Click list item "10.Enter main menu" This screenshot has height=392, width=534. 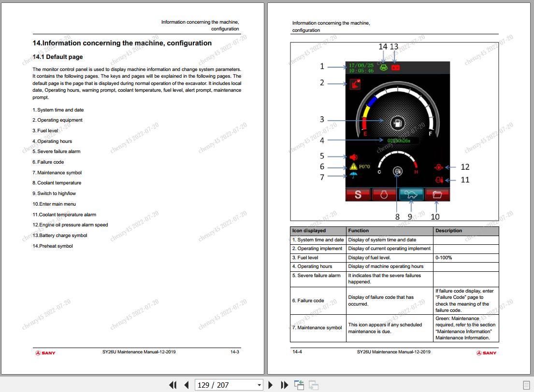click(54, 204)
